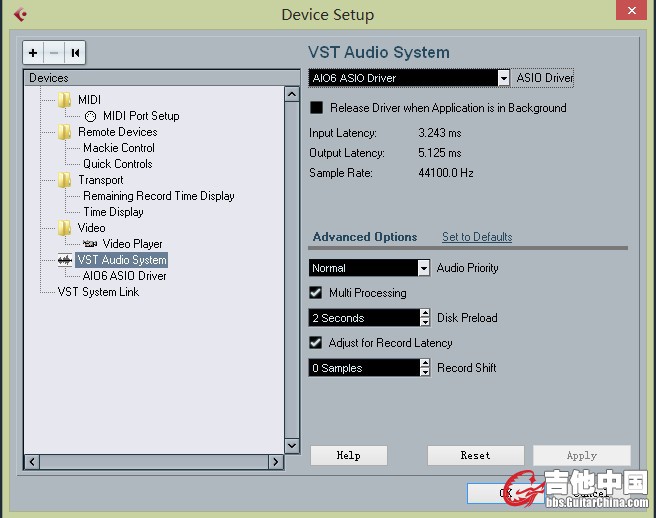
Task: Toggle Release Driver when in Background checkbox
Action: [317, 108]
